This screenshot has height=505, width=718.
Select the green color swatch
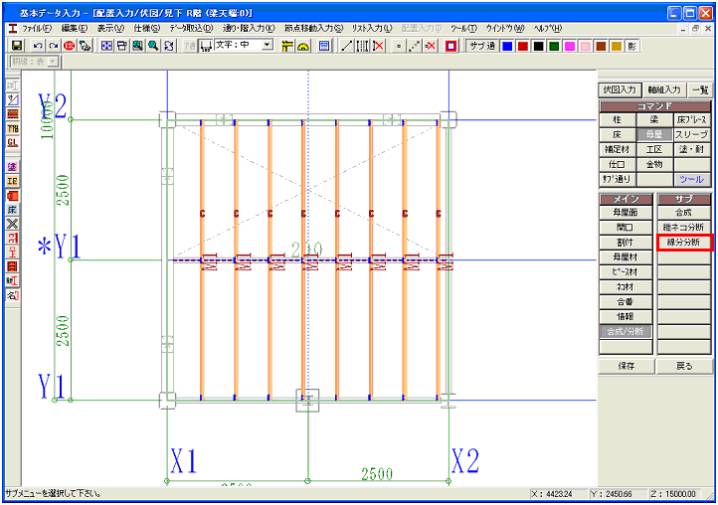click(x=554, y=46)
